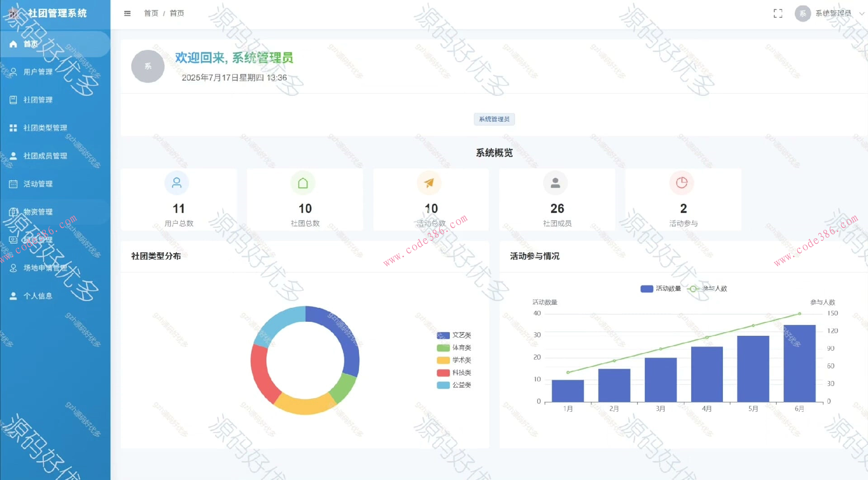Screen dimensions: 868x480
Task: Click the 用户总数 value 11
Action: [179, 209]
